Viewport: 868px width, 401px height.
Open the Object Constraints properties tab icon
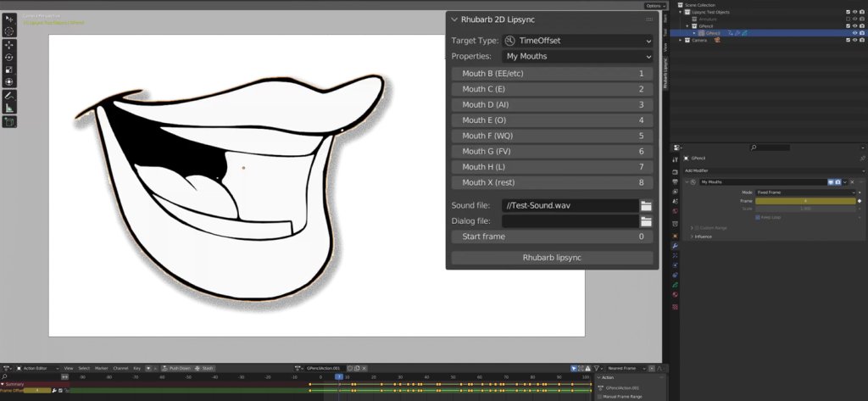pos(676,275)
